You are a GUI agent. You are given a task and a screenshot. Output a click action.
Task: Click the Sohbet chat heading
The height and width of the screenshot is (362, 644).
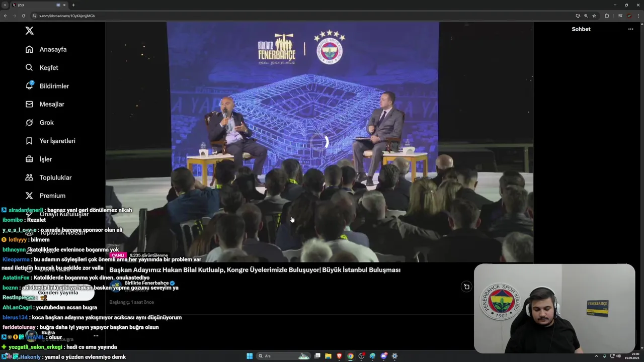coord(581,29)
